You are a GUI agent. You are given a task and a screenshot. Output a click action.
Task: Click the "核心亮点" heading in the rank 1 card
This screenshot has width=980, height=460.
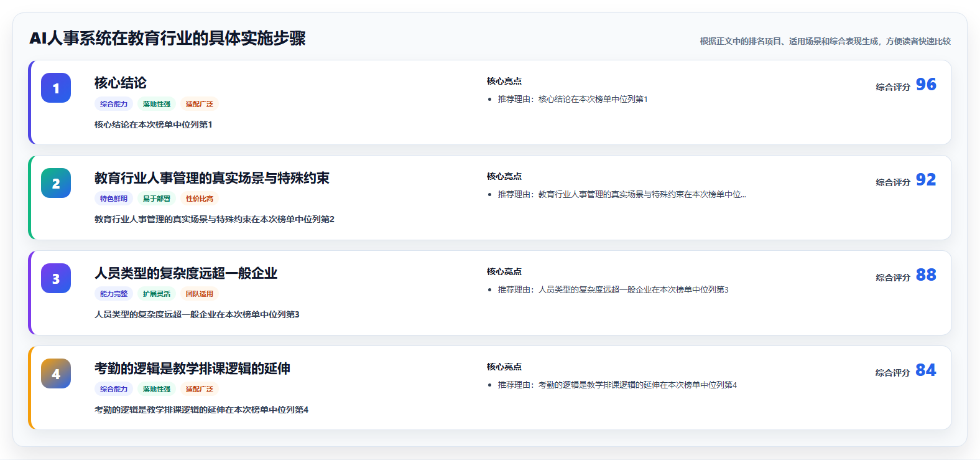coord(504,82)
